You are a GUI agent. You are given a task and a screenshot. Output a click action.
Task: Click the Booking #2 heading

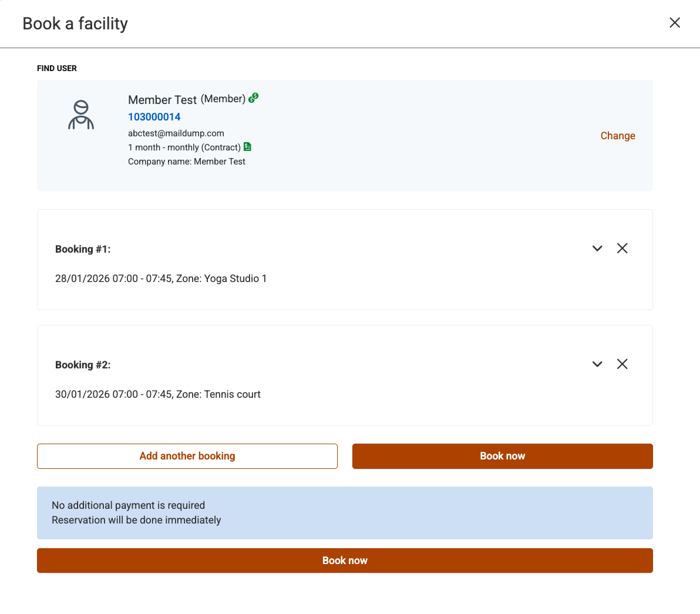click(x=83, y=365)
